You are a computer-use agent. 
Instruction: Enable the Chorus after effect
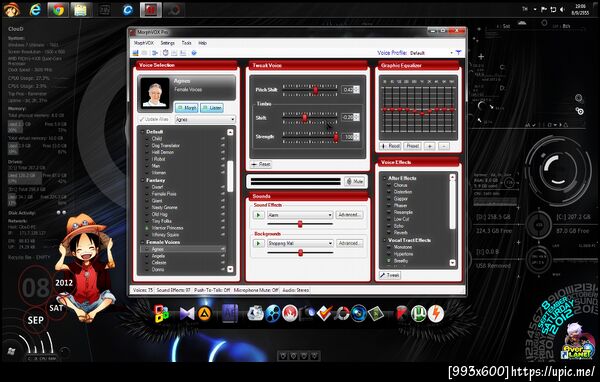389,185
